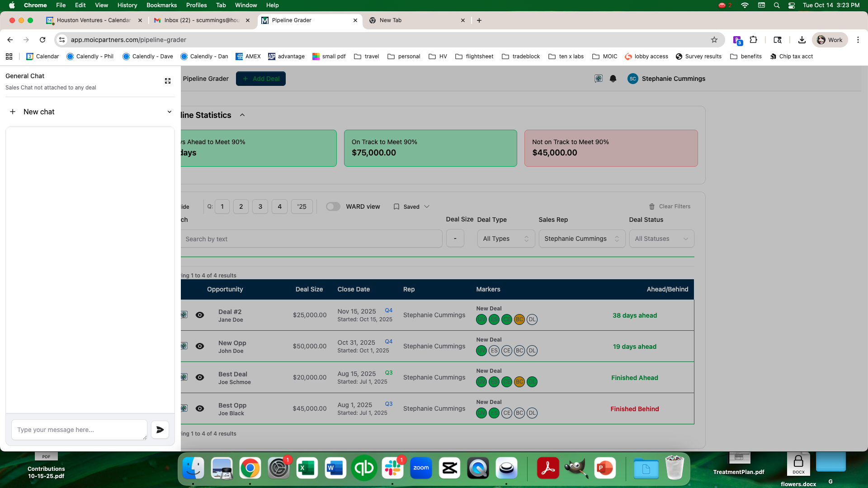868x488 pixels.
Task: Click the BC marker on Deal #2
Action: 519,319
